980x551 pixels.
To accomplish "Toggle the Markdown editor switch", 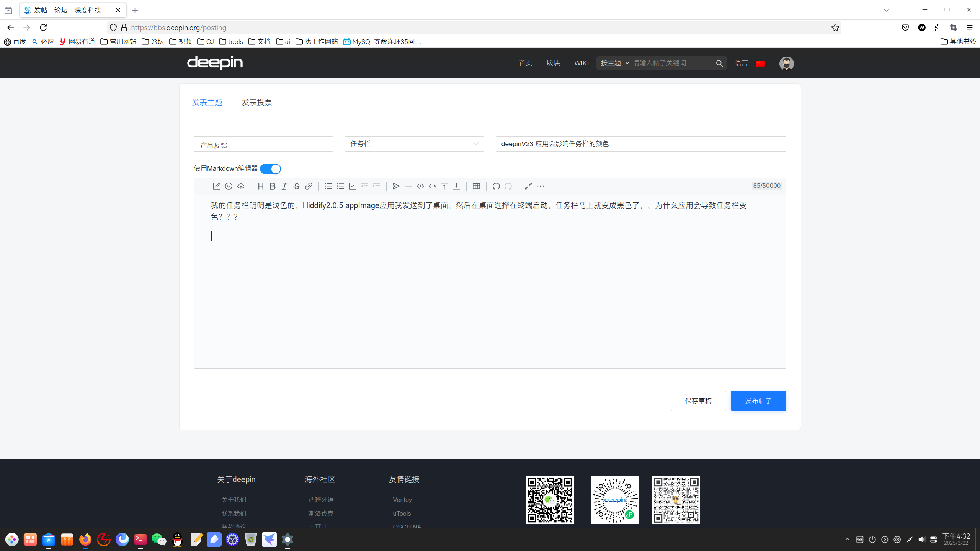I will 270,169.
